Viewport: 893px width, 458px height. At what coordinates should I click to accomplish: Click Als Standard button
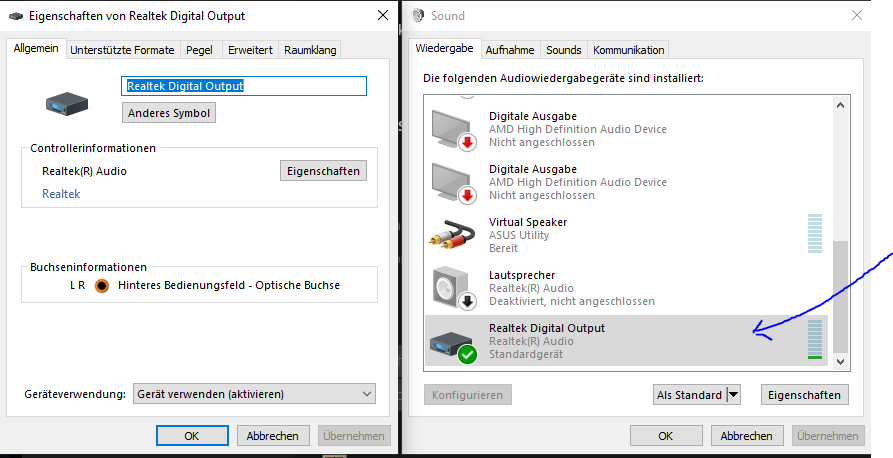point(690,395)
